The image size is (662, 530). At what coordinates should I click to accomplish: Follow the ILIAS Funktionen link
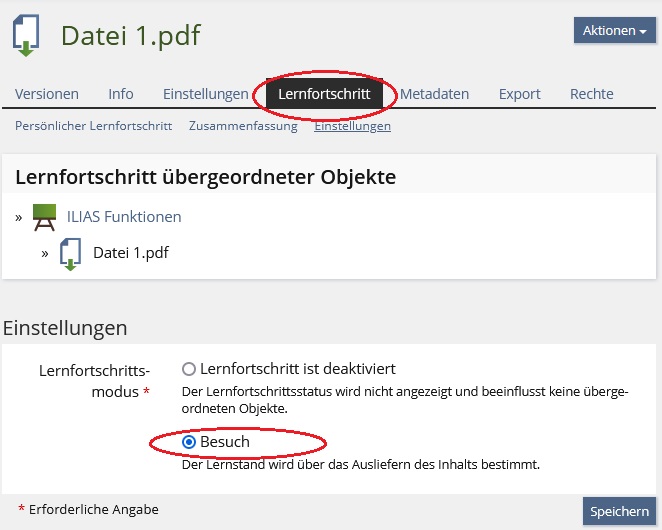click(124, 216)
